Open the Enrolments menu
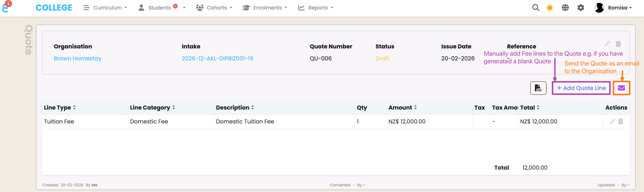644x192 pixels. [x=265, y=8]
